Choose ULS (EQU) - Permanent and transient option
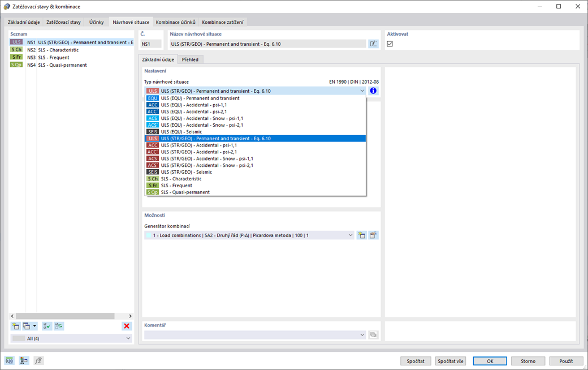The width and height of the screenshot is (588, 370). point(256,98)
